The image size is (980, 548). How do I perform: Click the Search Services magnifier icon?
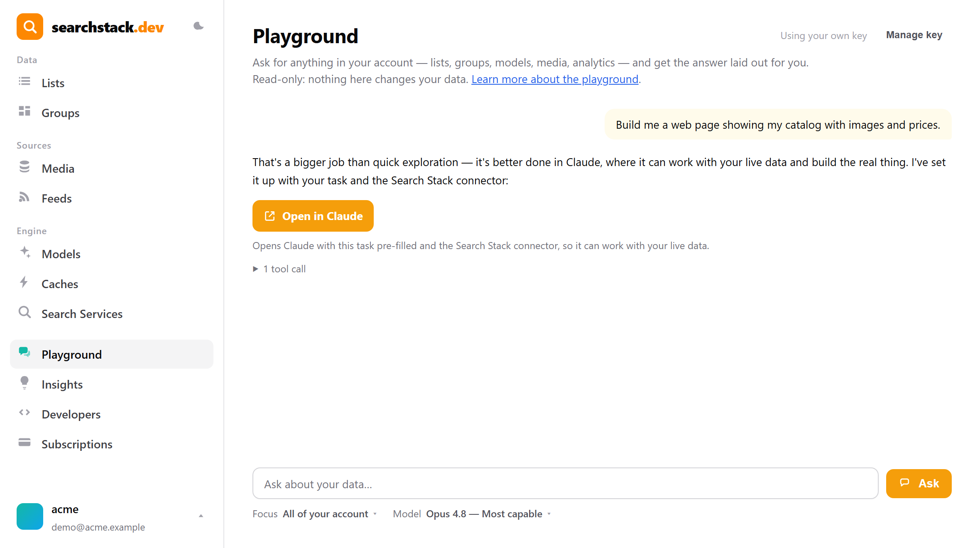24,312
